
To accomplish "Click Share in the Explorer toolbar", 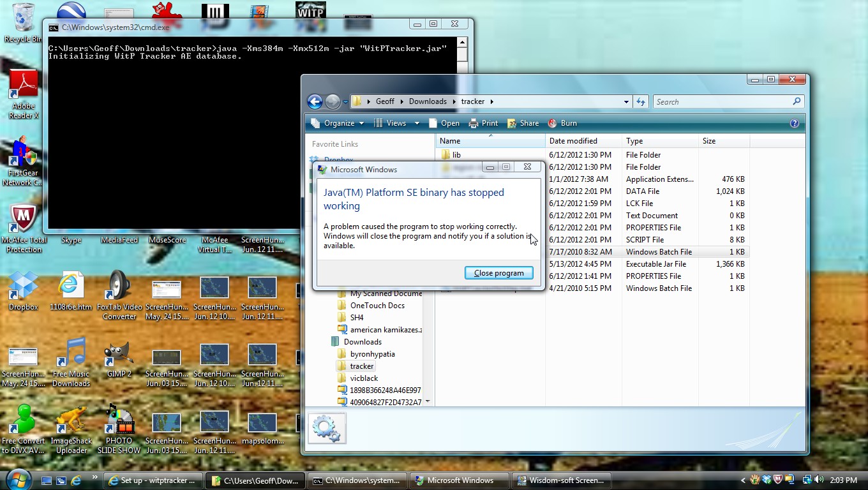I will point(523,123).
